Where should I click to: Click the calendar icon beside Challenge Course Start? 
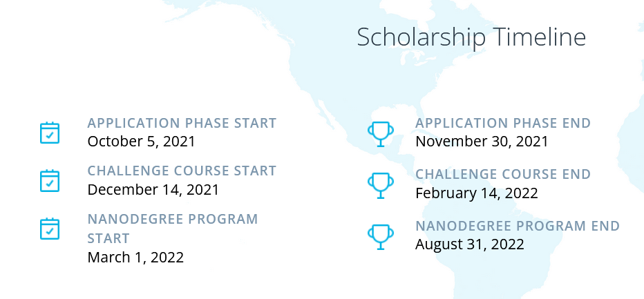50,181
